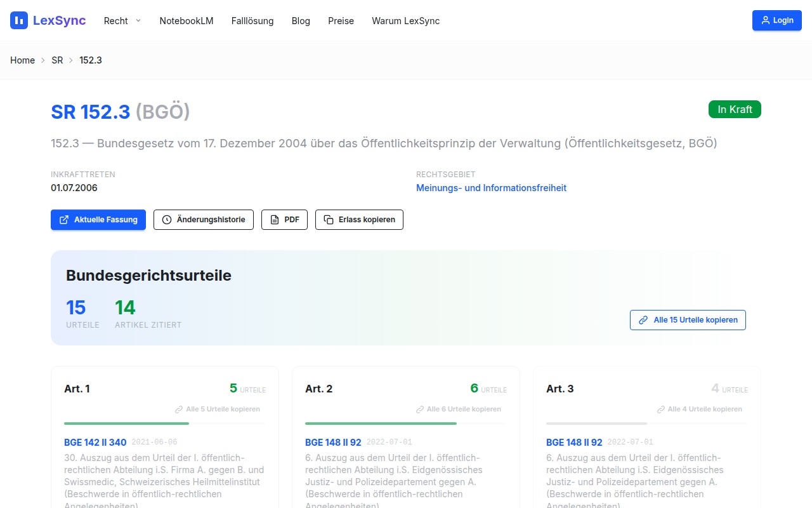The height and width of the screenshot is (508, 812).
Task: Go to Falllösung page
Action: point(252,21)
